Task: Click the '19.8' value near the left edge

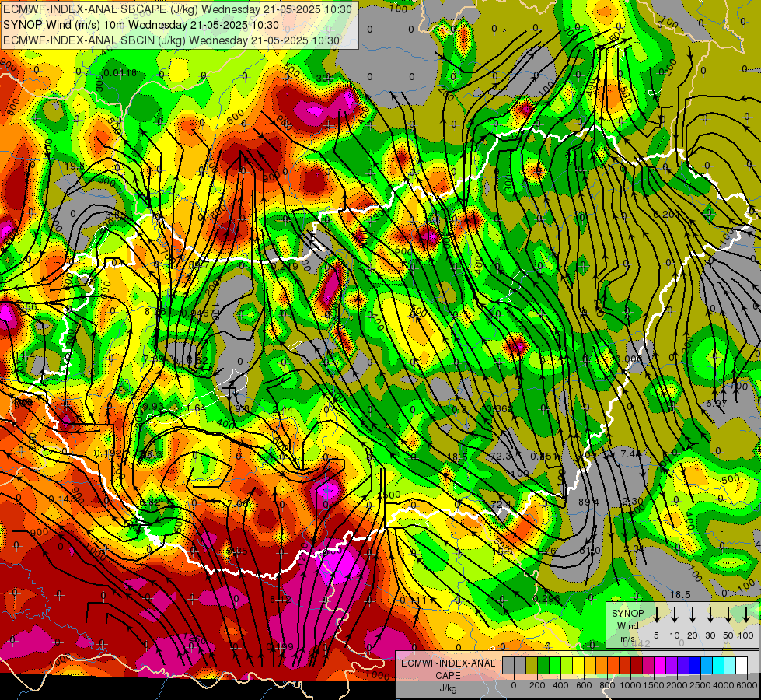Action: (75, 166)
